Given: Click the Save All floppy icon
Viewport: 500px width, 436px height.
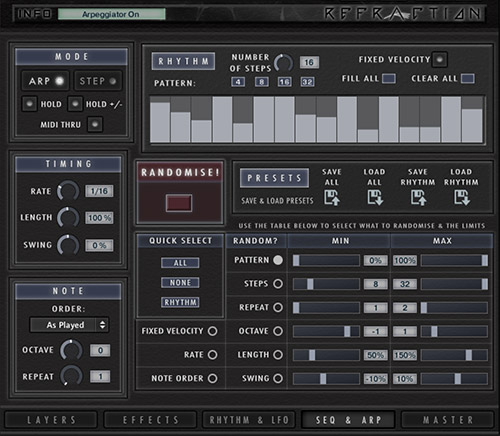Looking at the screenshot, I should click(332, 197).
